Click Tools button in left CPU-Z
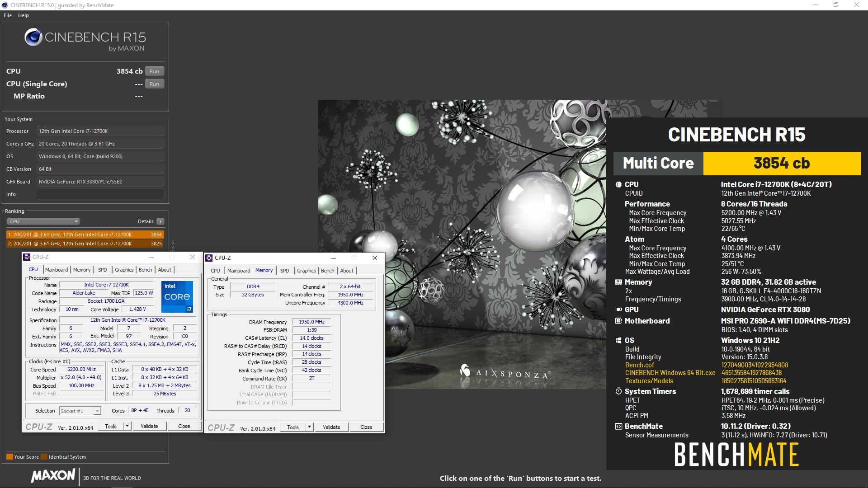Screen dimensions: 868x488 click(111, 426)
